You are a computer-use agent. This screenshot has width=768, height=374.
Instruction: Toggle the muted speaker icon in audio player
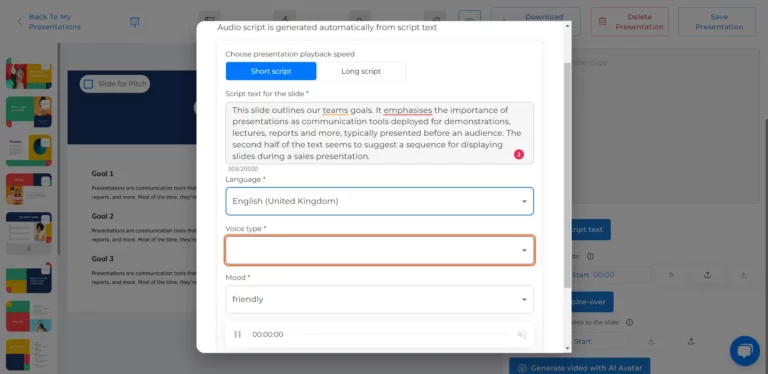(522, 334)
